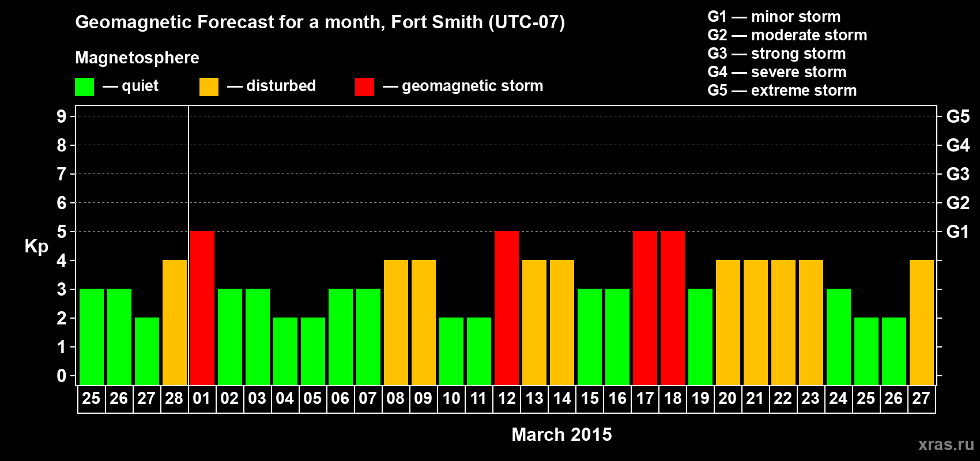Image resolution: width=980 pixels, height=461 pixels.
Task: Click the green bar for March 04
Action: 285,351
